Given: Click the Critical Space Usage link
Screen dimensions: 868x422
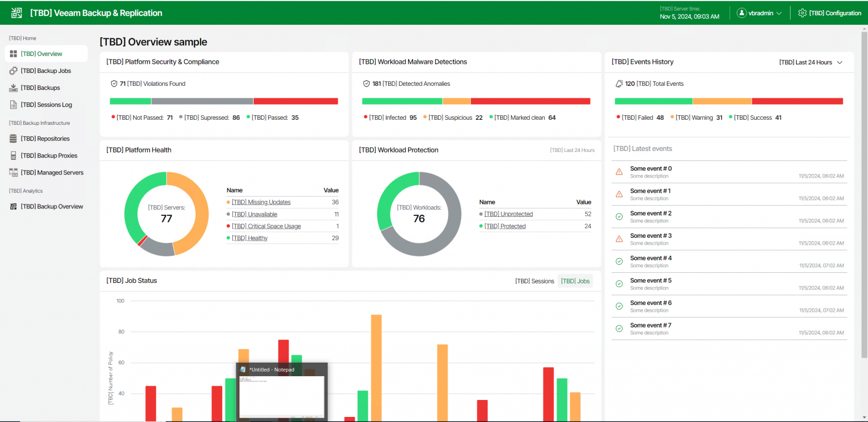Looking at the screenshot, I should point(266,227).
